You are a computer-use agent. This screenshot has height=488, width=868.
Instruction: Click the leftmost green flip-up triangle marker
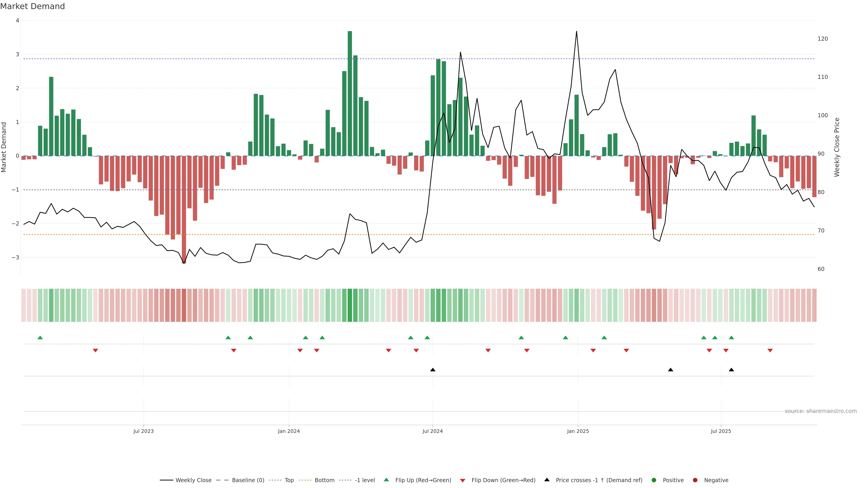[40, 338]
